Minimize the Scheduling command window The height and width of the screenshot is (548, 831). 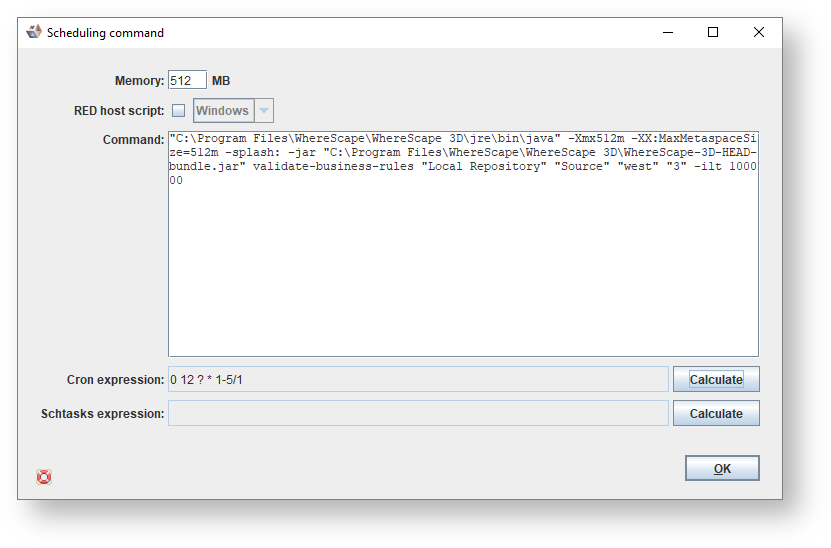pos(668,32)
